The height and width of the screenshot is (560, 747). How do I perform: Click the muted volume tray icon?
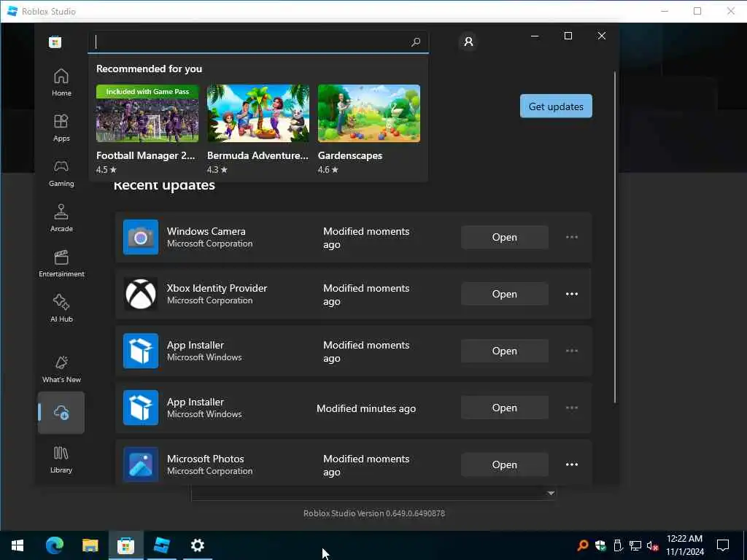pos(653,545)
